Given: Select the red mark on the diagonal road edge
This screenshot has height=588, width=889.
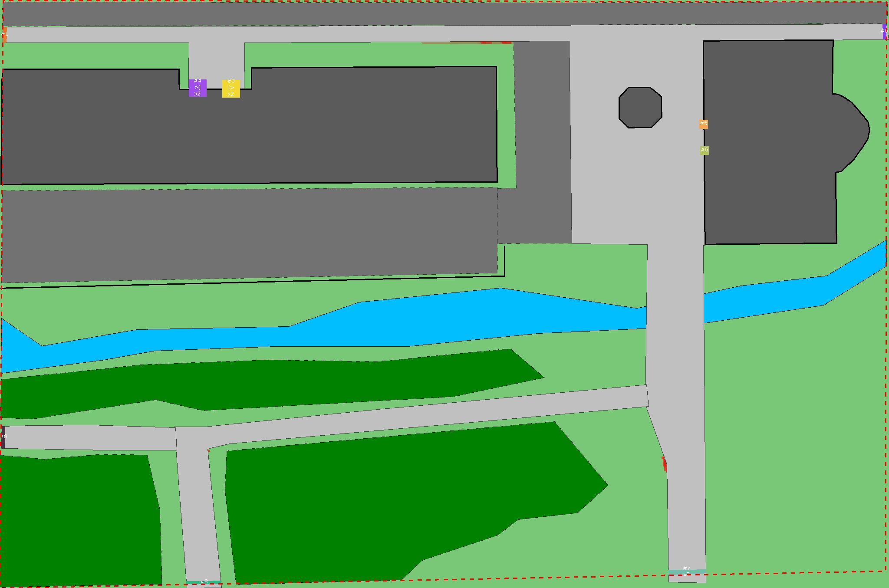Looking at the screenshot, I should (664, 464).
